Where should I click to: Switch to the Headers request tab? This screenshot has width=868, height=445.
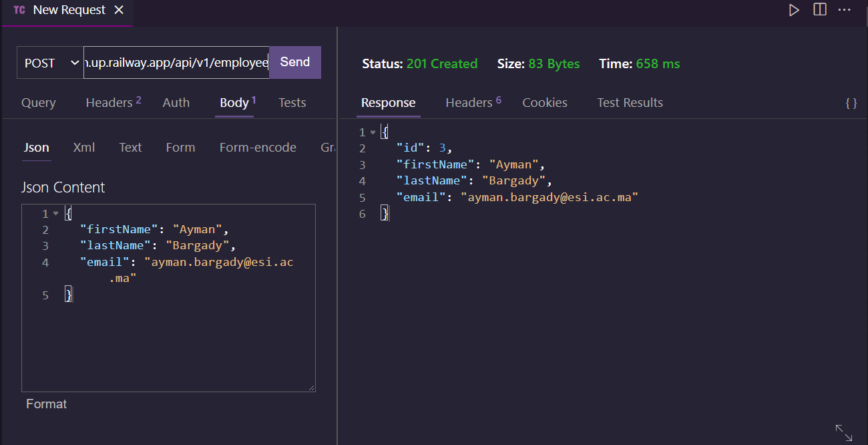tap(107, 102)
